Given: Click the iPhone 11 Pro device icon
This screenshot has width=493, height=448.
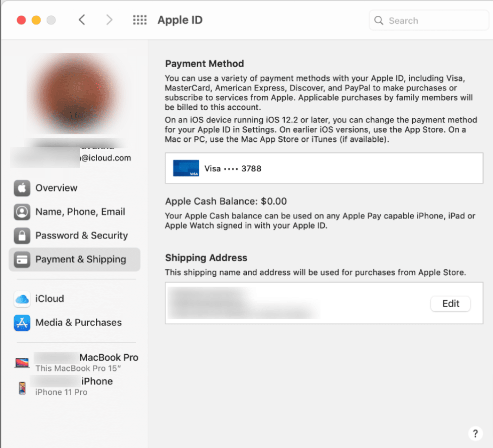Looking at the screenshot, I should click(22, 388).
